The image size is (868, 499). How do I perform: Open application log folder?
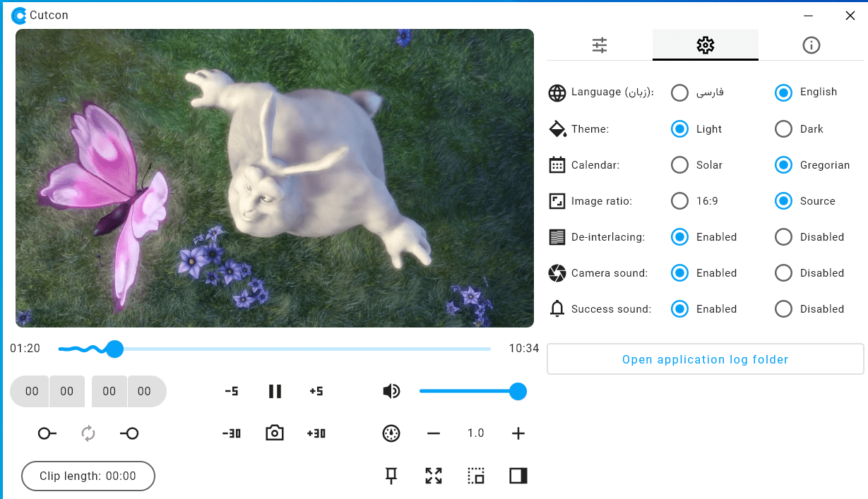click(706, 359)
